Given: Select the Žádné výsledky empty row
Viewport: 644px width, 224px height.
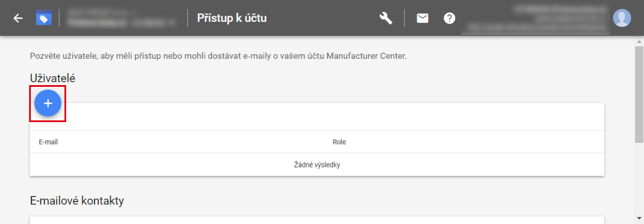Looking at the screenshot, I should point(317,165).
